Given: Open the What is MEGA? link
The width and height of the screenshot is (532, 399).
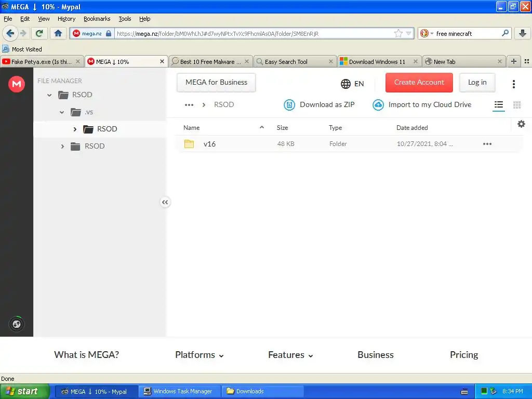Looking at the screenshot, I should coord(87,355).
